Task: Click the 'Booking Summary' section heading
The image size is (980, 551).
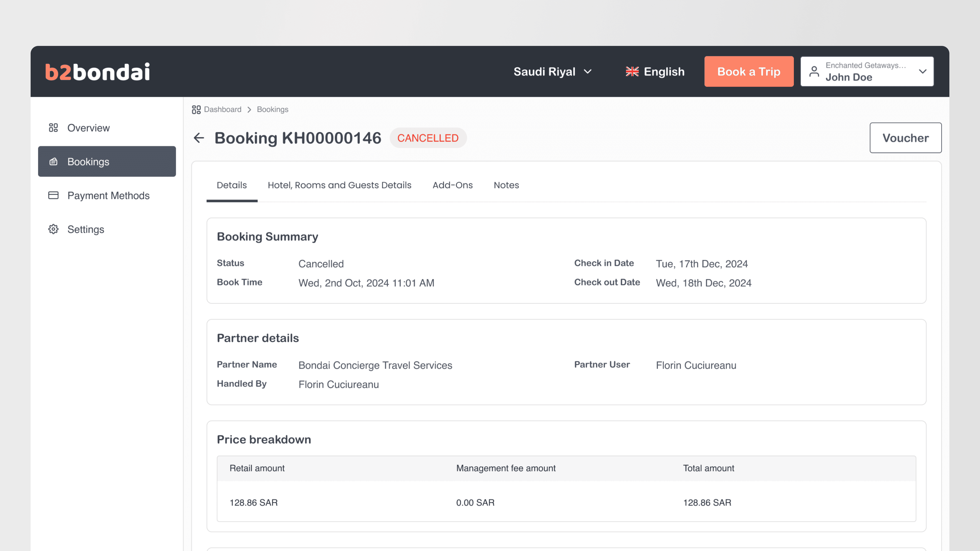Action: coord(267,237)
